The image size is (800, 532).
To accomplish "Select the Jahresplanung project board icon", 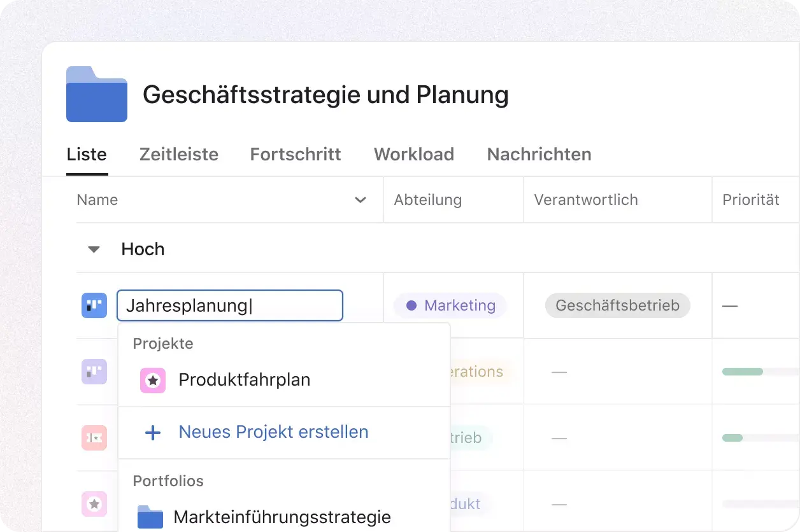I will (94, 305).
